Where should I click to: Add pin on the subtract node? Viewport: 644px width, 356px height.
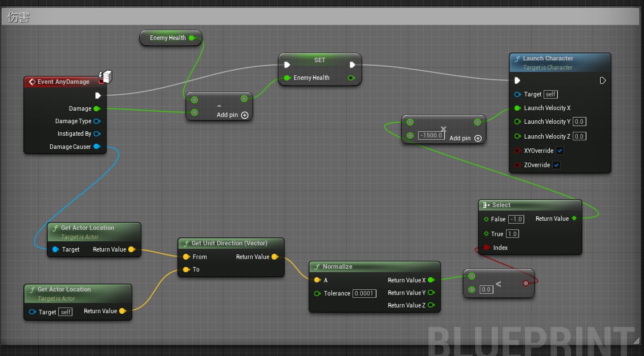pyautogui.click(x=245, y=115)
